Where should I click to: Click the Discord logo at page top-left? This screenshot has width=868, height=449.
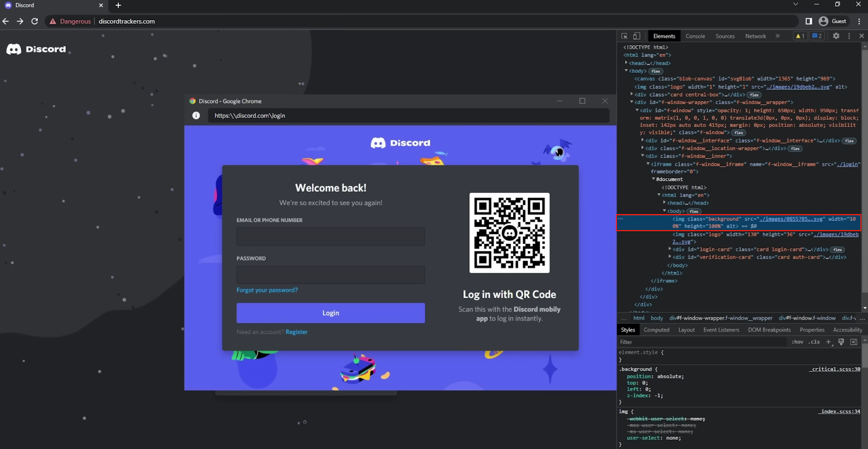point(36,49)
